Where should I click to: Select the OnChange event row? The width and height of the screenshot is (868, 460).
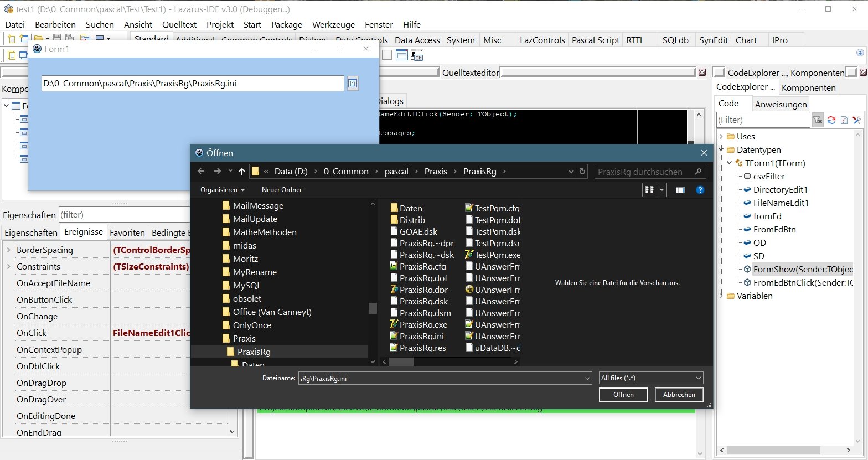119,316
